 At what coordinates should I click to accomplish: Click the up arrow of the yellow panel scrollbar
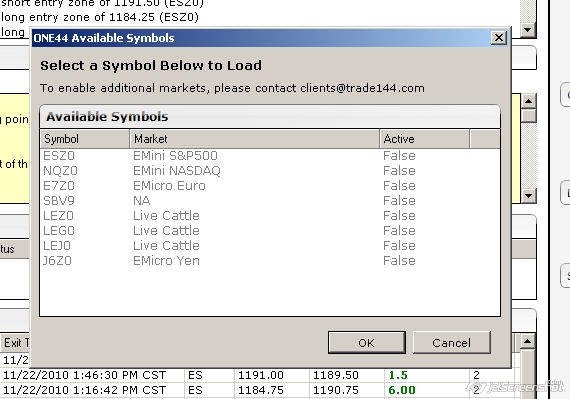tap(528, 101)
